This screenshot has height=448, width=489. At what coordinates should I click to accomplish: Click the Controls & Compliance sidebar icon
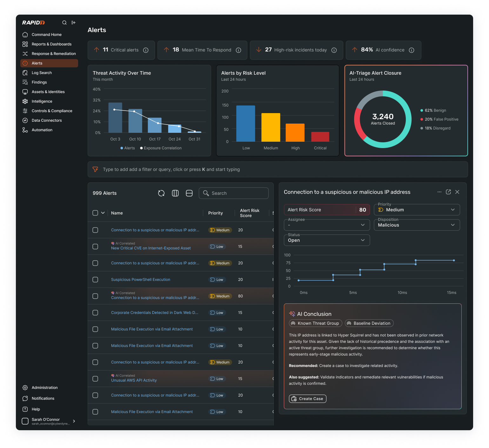coord(25,111)
